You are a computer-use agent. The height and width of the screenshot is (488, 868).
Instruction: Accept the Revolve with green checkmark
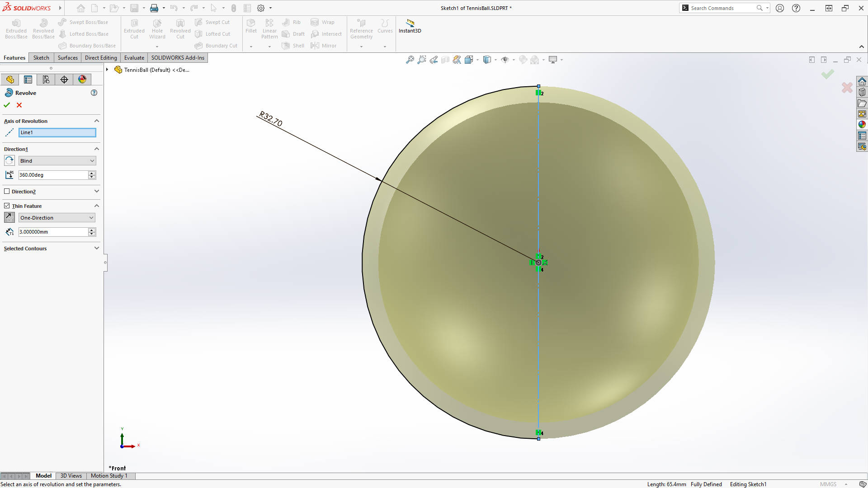click(7, 105)
